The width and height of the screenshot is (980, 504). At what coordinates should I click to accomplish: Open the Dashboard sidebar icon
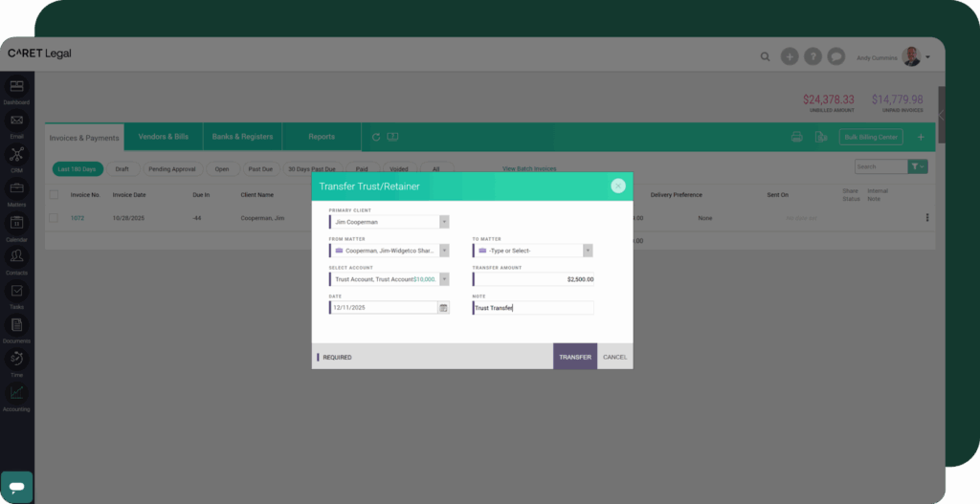pyautogui.click(x=16, y=87)
